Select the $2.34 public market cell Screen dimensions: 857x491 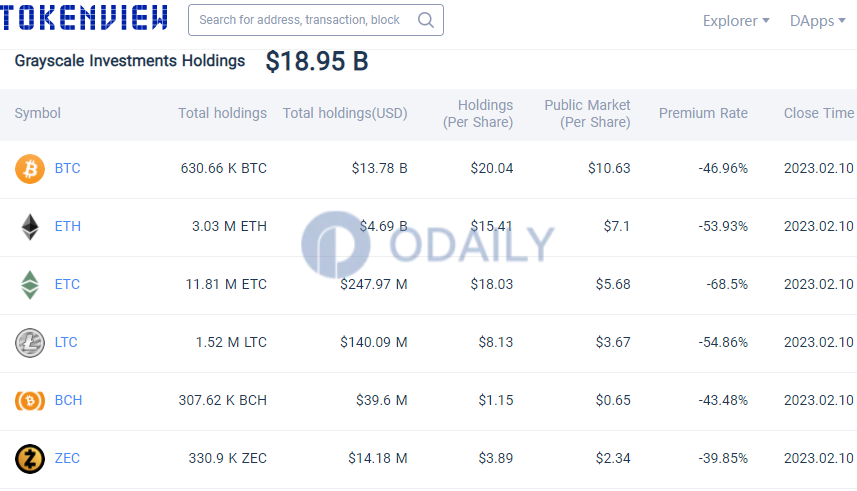point(613,458)
